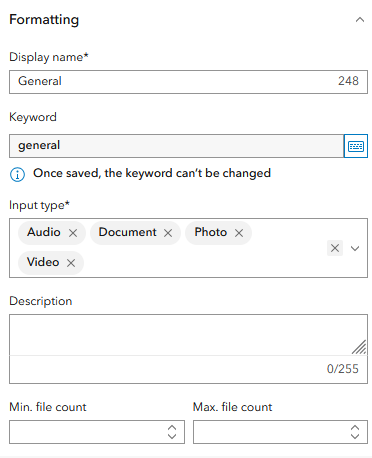Click inside the Description text area
Screen dimensions: 372x458
[188, 335]
